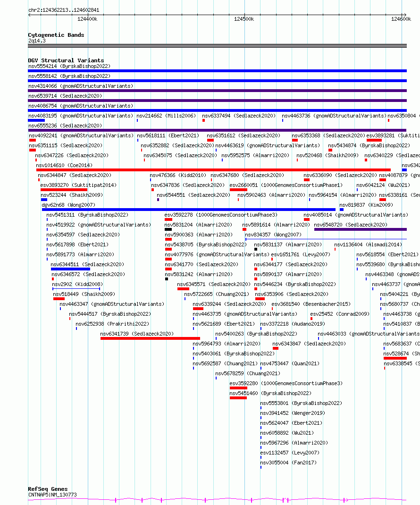The width and height of the screenshot is (420, 505).
Task: Click the chr2:124362213..124602841 coordinates
Action: click(x=64, y=10)
